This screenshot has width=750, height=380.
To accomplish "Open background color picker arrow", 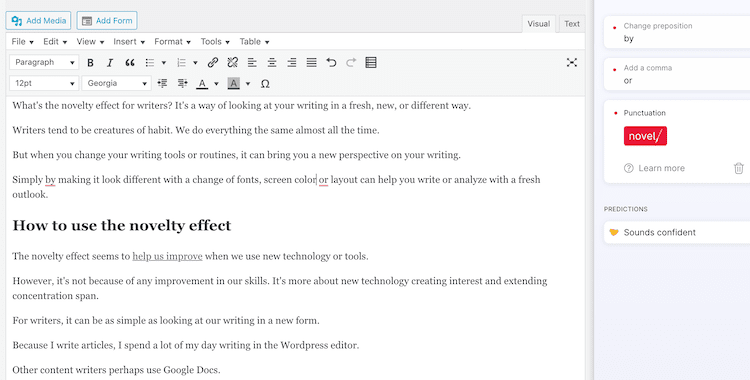I will point(248,84).
